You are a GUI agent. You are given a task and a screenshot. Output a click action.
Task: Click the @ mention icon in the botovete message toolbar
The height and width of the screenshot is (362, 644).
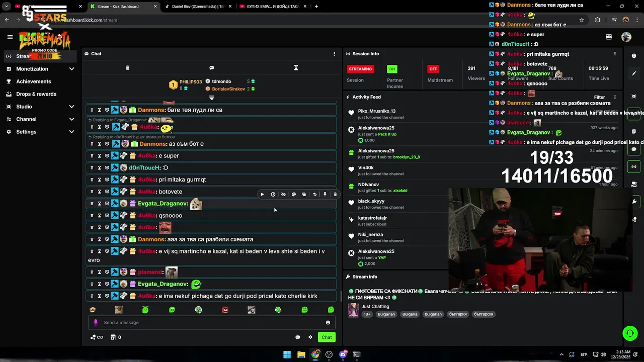tap(294, 195)
